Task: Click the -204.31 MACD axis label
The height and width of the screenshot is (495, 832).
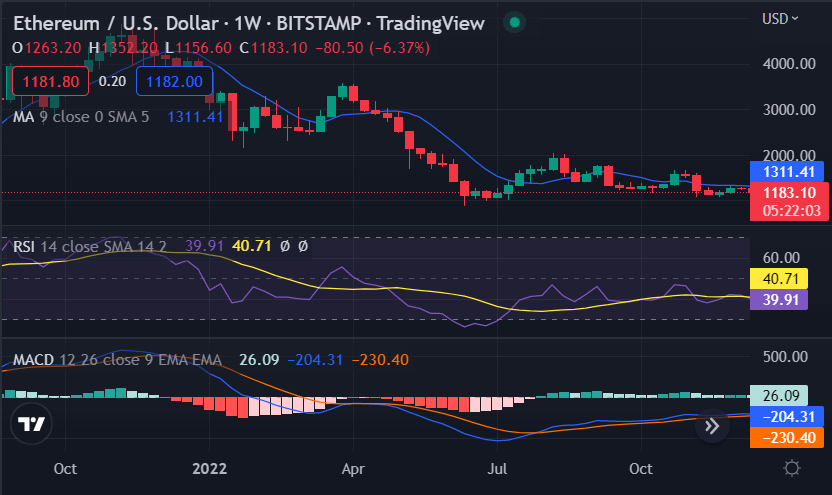Action: click(x=787, y=416)
